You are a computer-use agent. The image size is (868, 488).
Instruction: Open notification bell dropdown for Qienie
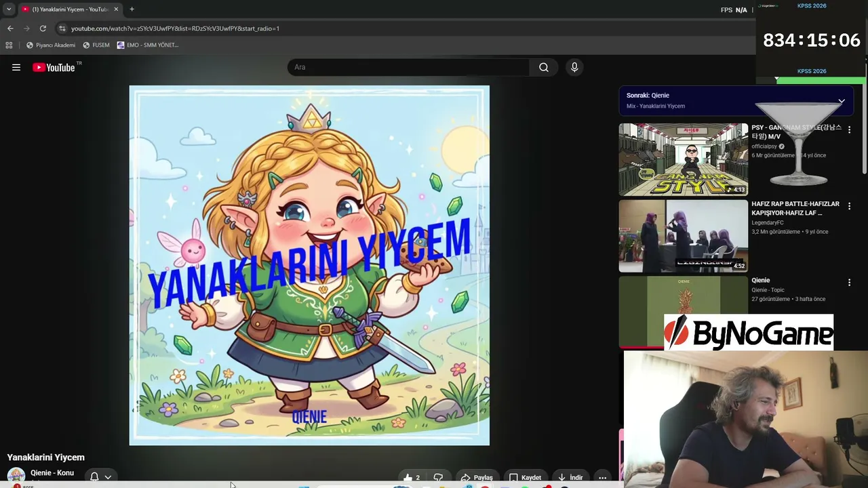100,476
